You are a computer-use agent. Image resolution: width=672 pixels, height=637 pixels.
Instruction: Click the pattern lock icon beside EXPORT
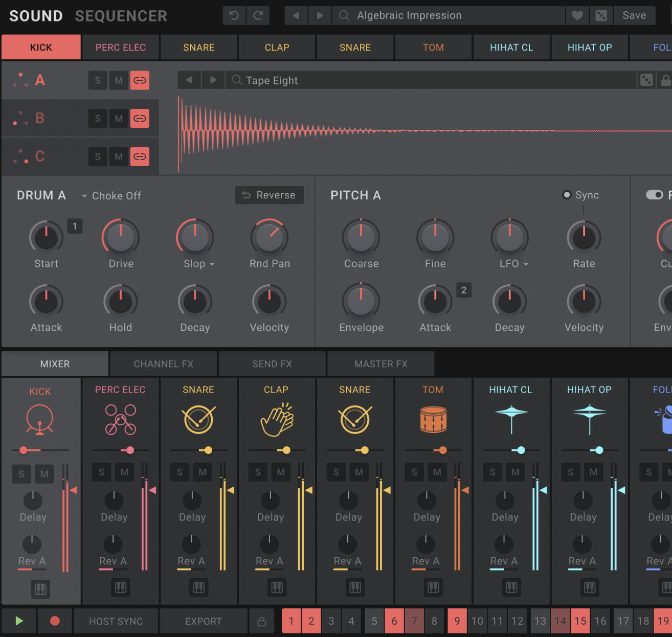coord(262,621)
